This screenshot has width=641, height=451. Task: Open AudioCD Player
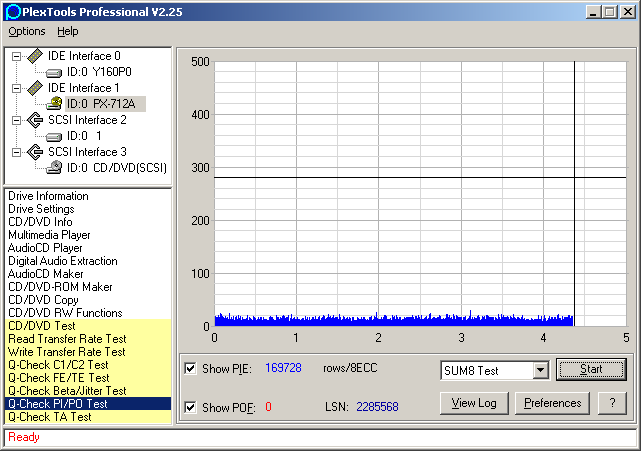point(45,248)
